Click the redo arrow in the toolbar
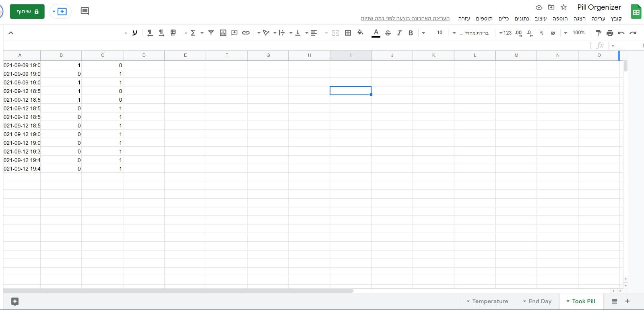 coord(633,33)
